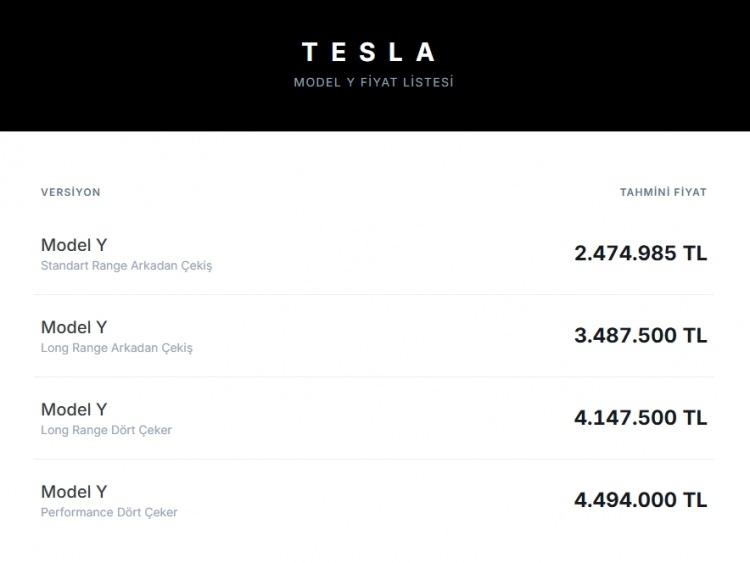Select the 2.474.985 TL price
750x563 pixels.
pos(640,253)
